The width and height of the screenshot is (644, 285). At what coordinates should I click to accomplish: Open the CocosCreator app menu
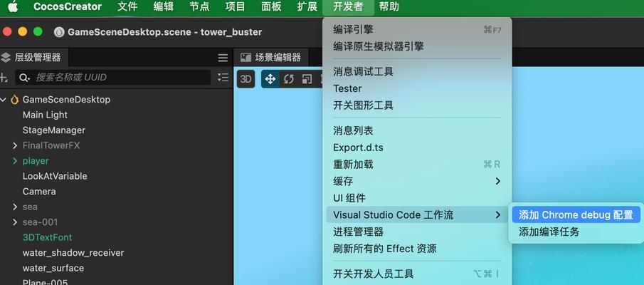click(68, 6)
